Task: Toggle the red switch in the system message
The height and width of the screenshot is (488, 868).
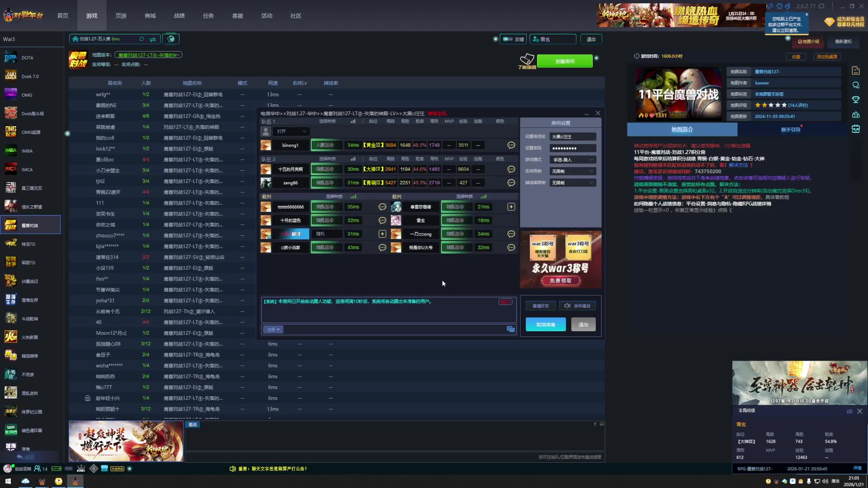Action: (505, 301)
